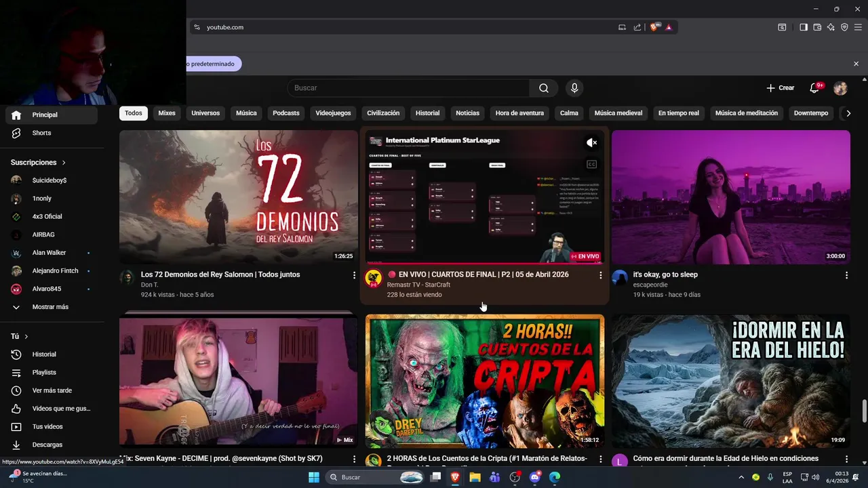Screen dimensions: 868x488
Task: Toggle the Brave sidebar panel icon
Action: click(x=803, y=27)
